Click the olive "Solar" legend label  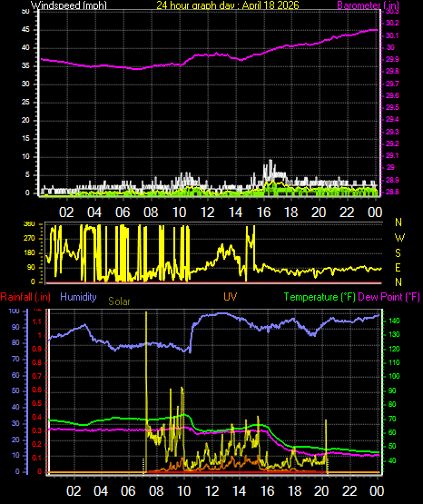[x=119, y=301]
